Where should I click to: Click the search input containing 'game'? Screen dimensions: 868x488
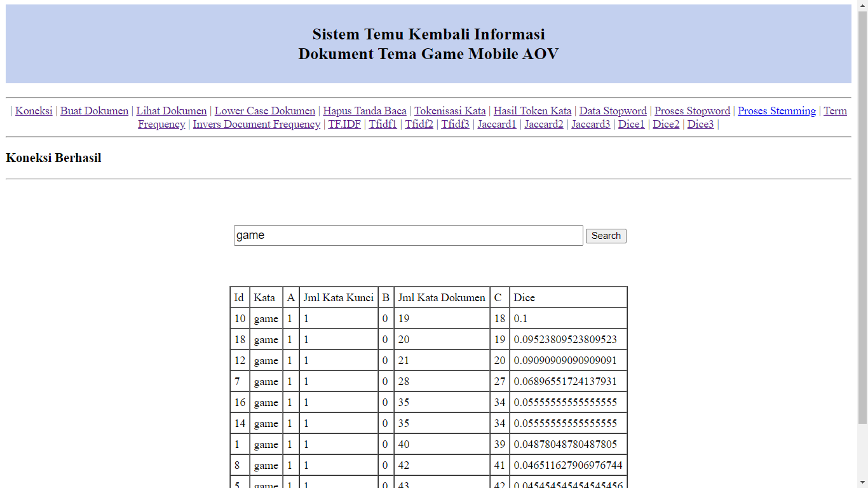(x=408, y=235)
